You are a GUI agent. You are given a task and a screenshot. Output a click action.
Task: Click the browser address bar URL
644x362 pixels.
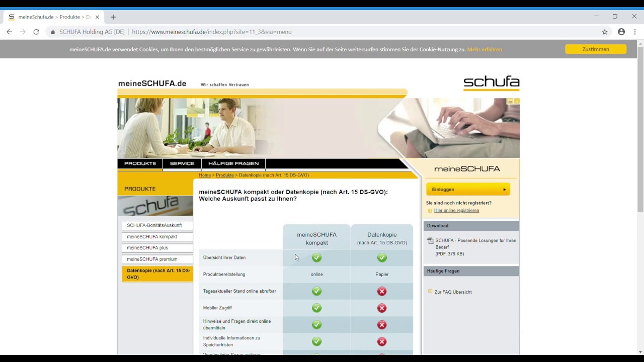click(x=211, y=32)
